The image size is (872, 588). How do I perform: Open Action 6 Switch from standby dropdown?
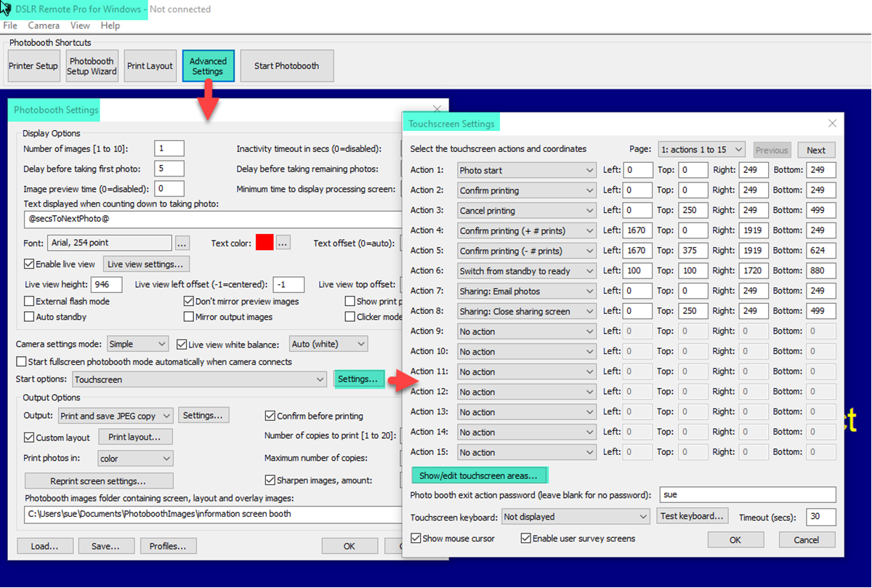tap(528, 271)
